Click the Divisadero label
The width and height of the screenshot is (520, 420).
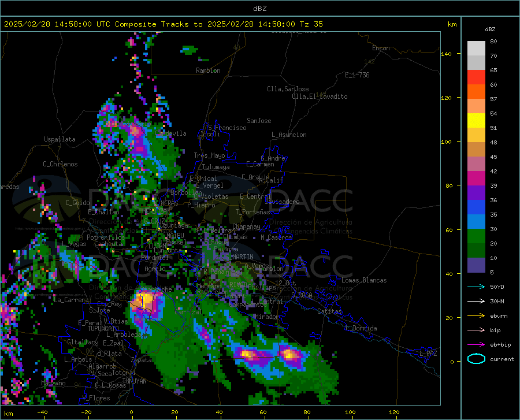click(282, 202)
